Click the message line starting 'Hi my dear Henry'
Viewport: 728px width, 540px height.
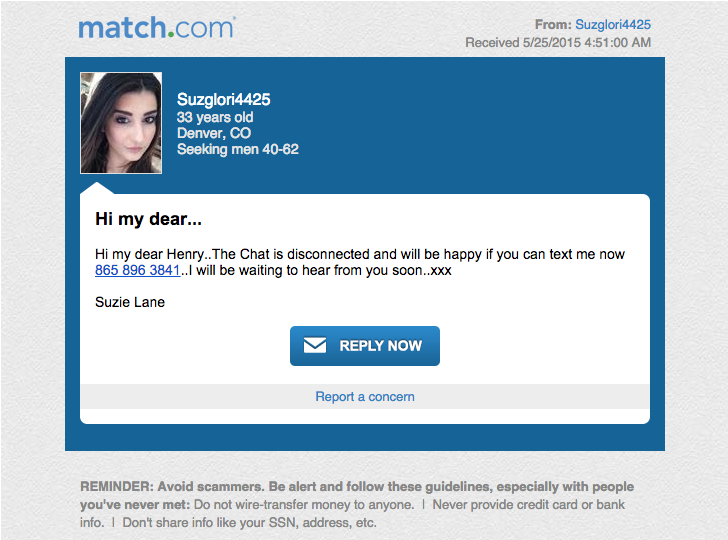[x=360, y=254]
